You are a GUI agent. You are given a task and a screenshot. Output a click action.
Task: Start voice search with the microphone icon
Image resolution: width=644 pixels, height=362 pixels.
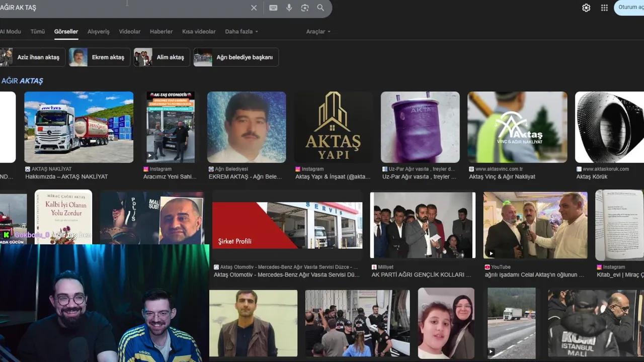[x=289, y=8]
